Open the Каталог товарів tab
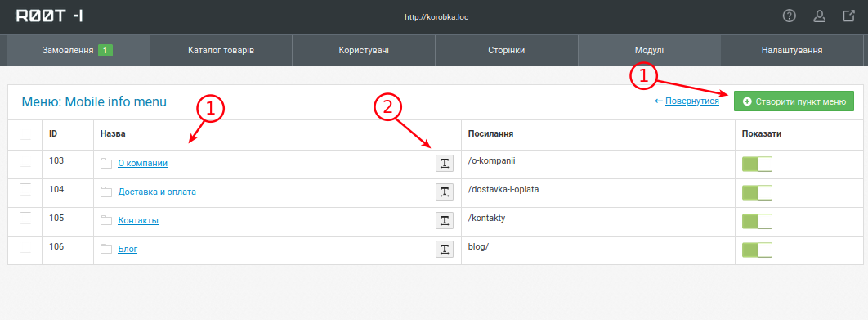 click(x=221, y=51)
